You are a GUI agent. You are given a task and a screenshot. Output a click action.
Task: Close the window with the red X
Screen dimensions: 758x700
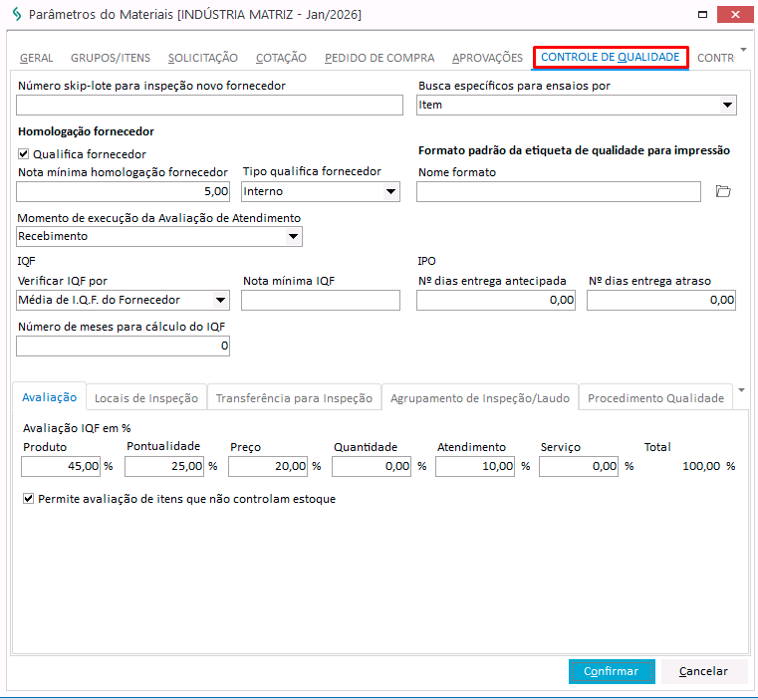(735, 15)
